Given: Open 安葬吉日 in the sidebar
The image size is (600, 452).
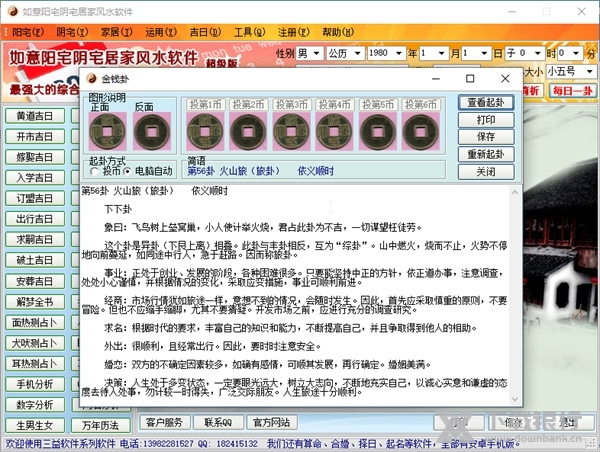Looking at the screenshot, I should pos(35,281).
